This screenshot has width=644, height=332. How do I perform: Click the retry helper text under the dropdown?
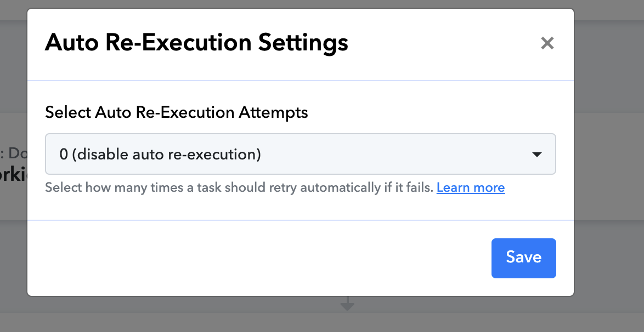[x=240, y=187]
